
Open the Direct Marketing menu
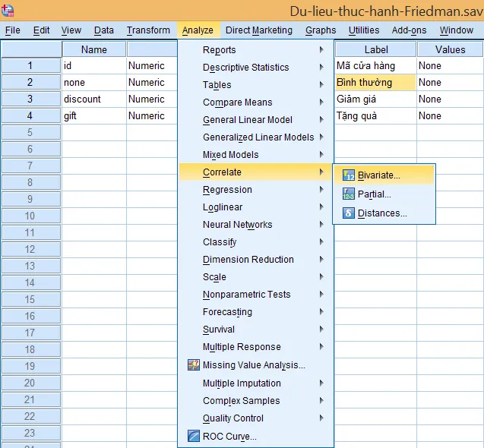[258, 30]
